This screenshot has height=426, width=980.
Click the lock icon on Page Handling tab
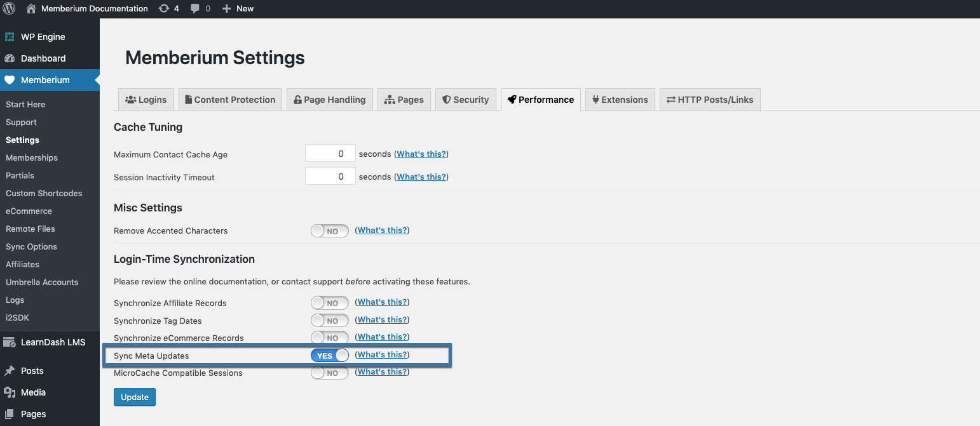tap(297, 100)
